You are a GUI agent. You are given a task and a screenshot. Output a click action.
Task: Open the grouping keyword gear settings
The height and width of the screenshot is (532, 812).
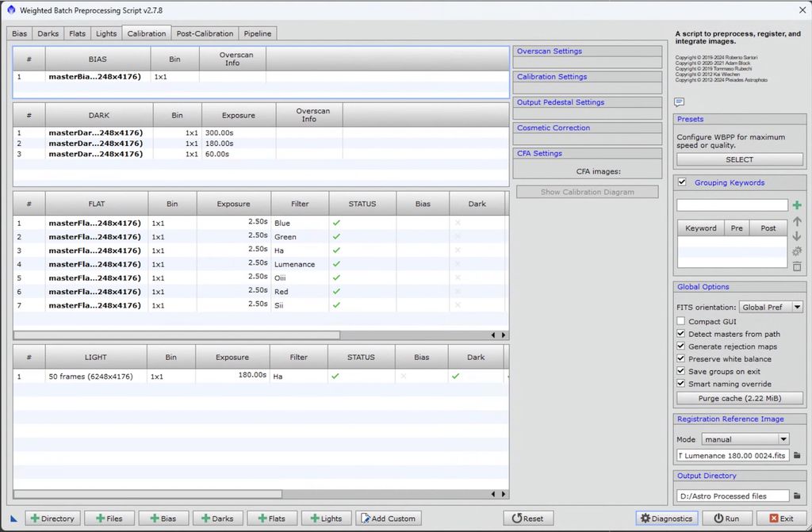coord(796,251)
